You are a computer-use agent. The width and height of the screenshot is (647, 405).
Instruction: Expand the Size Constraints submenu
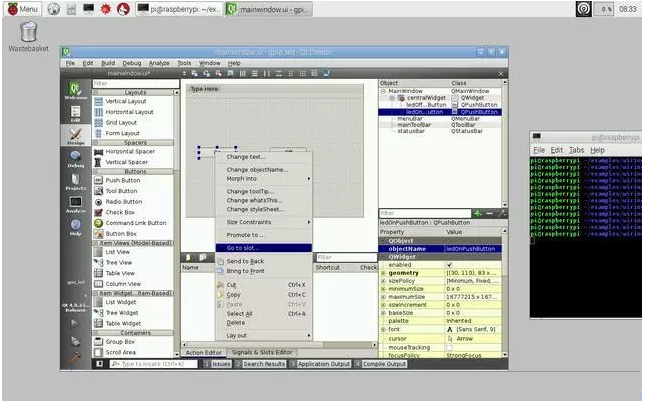tap(266, 222)
